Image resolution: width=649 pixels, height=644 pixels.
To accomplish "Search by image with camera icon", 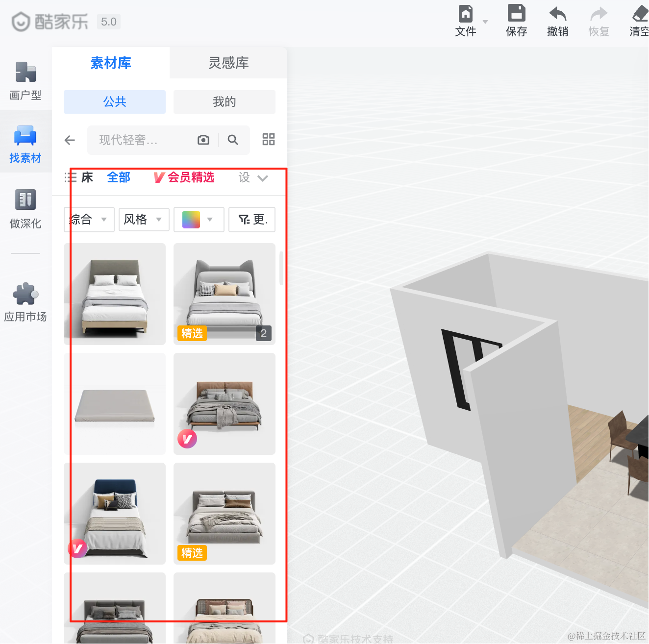I will point(203,140).
